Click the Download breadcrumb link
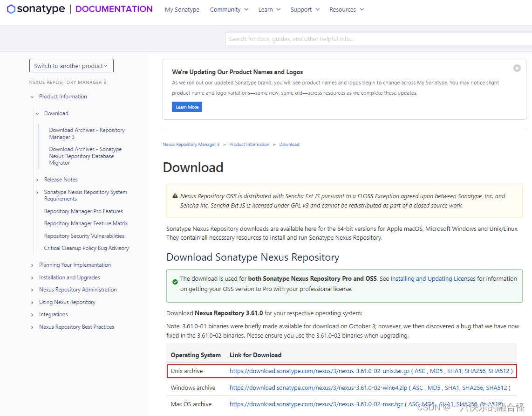Viewport: 532px width, 416px height. coord(289,145)
